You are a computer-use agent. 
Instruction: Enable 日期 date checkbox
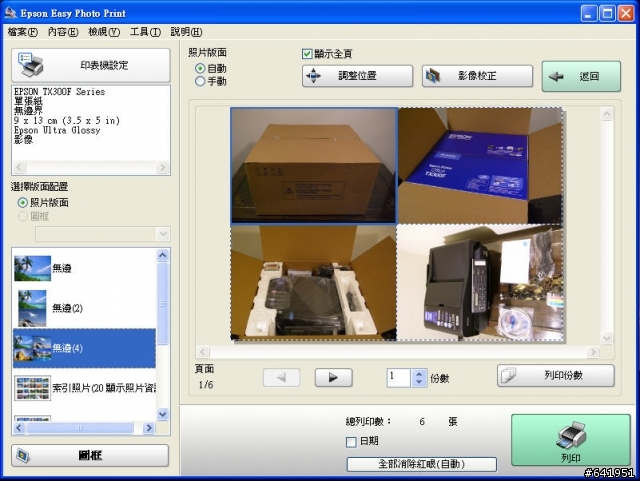[351, 442]
